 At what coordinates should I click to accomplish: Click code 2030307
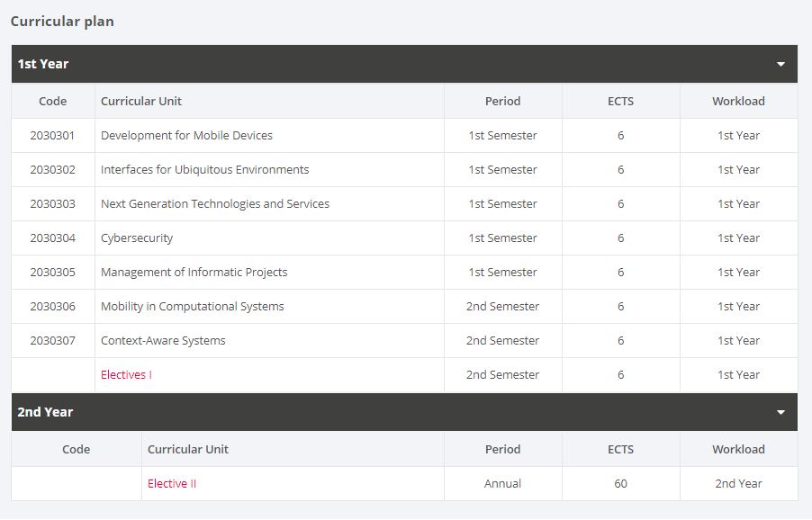[52, 340]
